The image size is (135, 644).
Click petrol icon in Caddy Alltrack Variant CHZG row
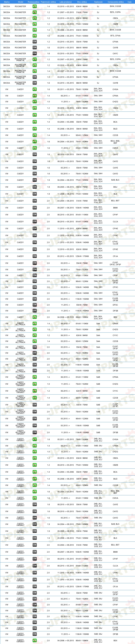tap(35, 384)
